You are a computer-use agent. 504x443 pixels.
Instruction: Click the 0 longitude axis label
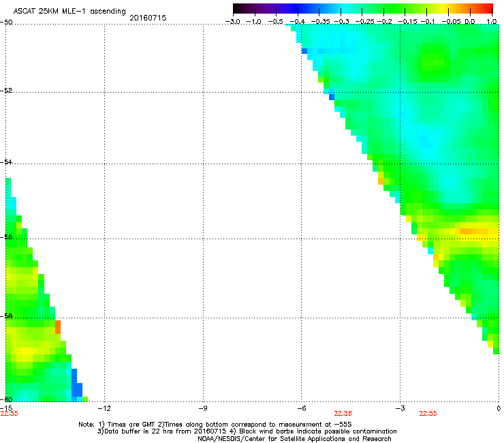coord(499,408)
